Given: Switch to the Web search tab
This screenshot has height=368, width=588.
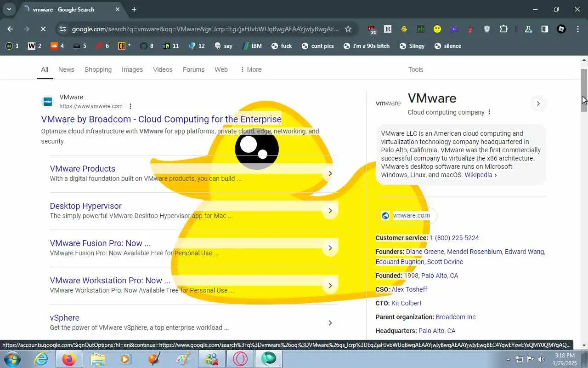Looking at the screenshot, I should [221, 69].
